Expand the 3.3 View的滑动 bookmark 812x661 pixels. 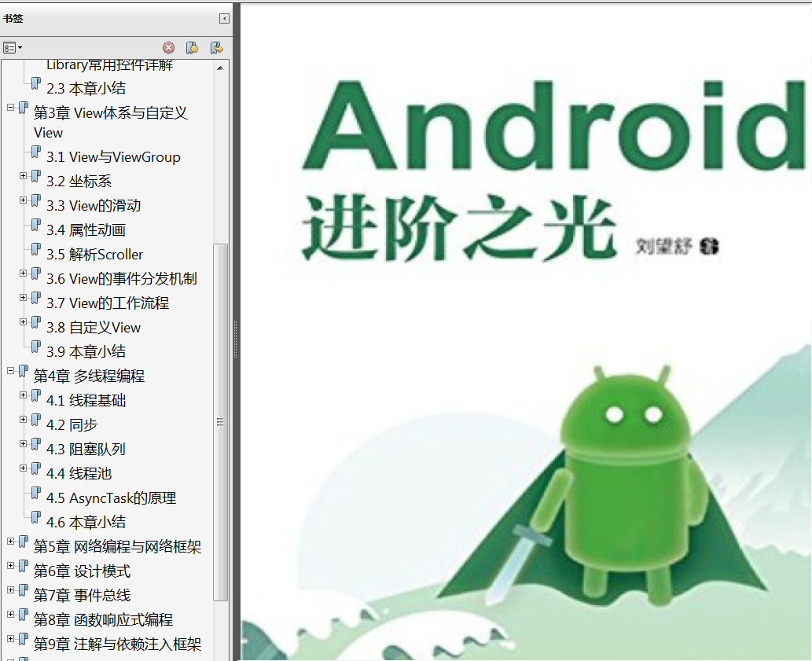click(24, 200)
